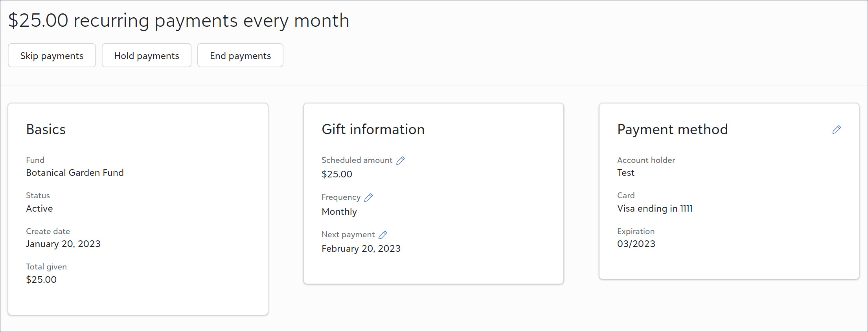Click the Botanical Garden Fund text
The image size is (868, 332).
[x=75, y=173]
